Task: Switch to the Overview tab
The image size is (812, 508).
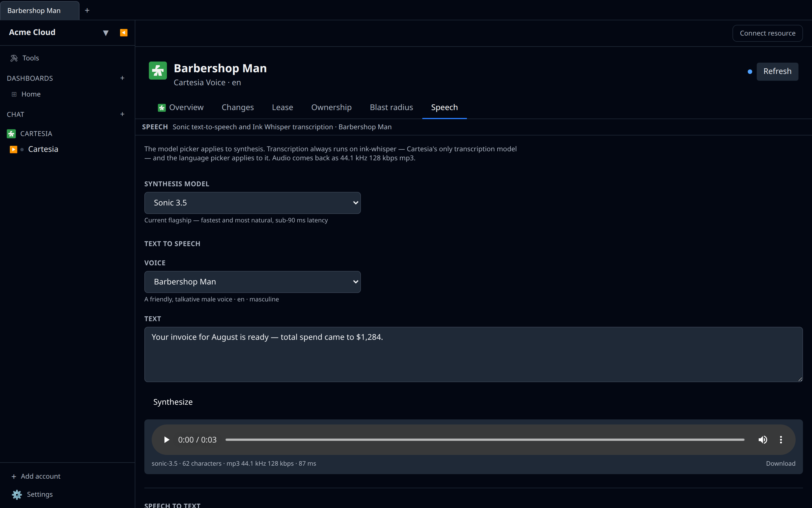Action: coord(181,108)
